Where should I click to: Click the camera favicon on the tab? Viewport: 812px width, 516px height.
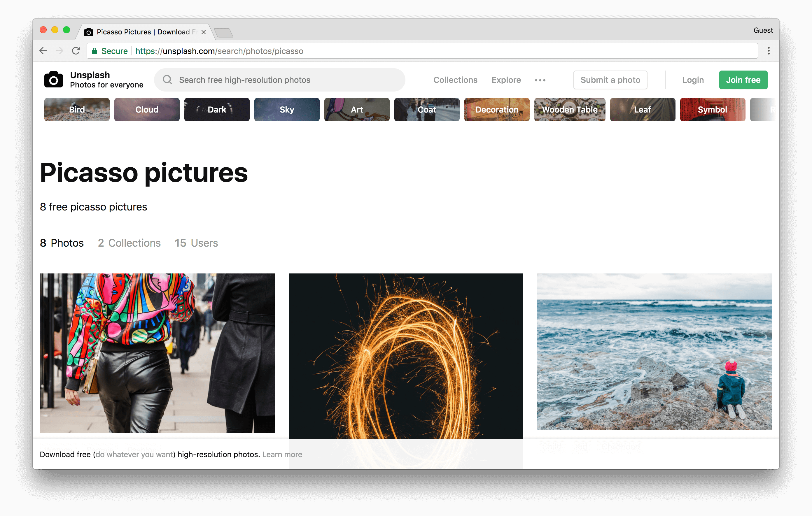click(89, 32)
